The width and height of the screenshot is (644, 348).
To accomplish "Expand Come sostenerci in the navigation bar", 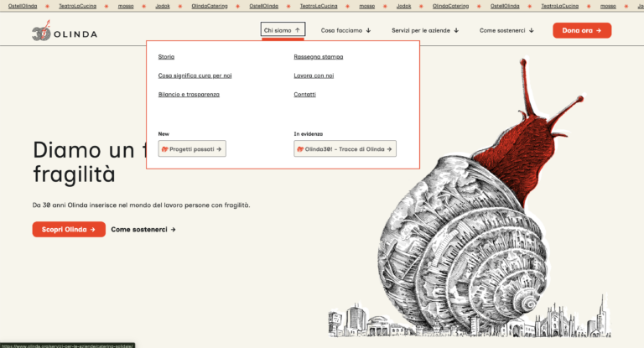I will click(x=506, y=30).
